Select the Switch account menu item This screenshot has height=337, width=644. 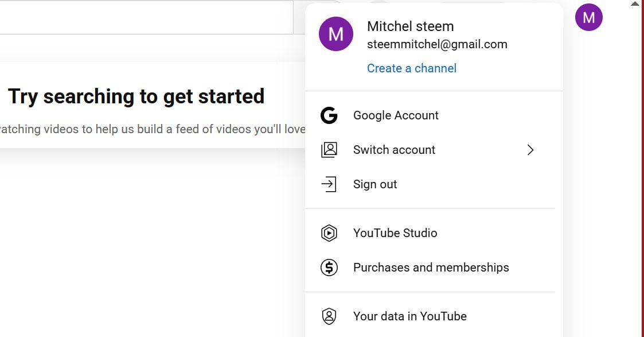coord(394,150)
